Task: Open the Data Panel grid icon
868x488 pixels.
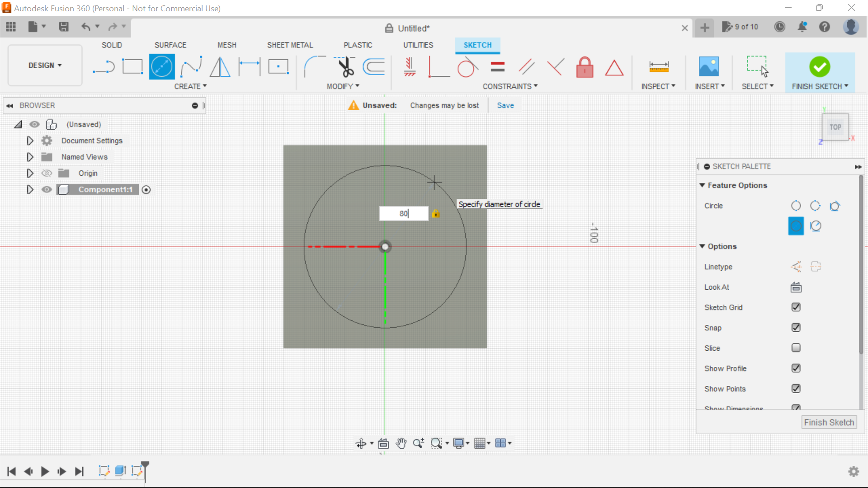Action: tap(11, 27)
